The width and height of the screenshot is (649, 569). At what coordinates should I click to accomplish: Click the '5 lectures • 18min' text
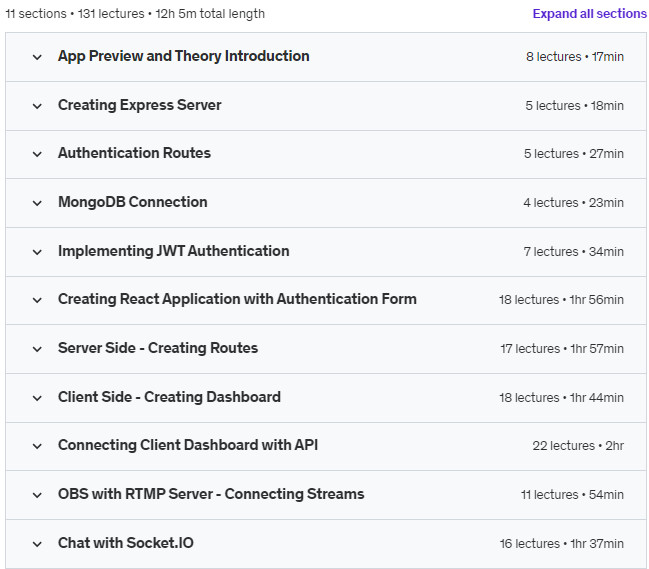click(574, 106)
